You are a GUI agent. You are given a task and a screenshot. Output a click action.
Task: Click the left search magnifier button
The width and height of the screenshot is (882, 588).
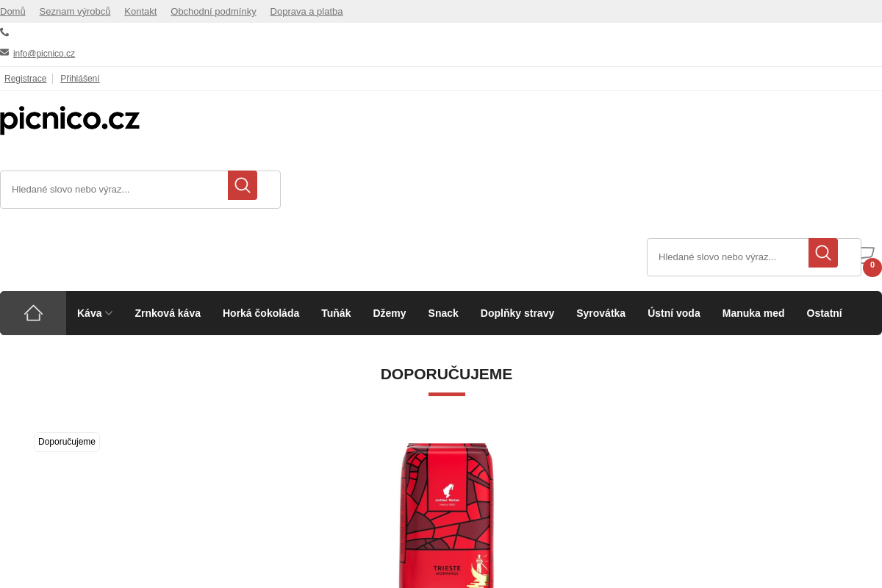click(243, 185)
